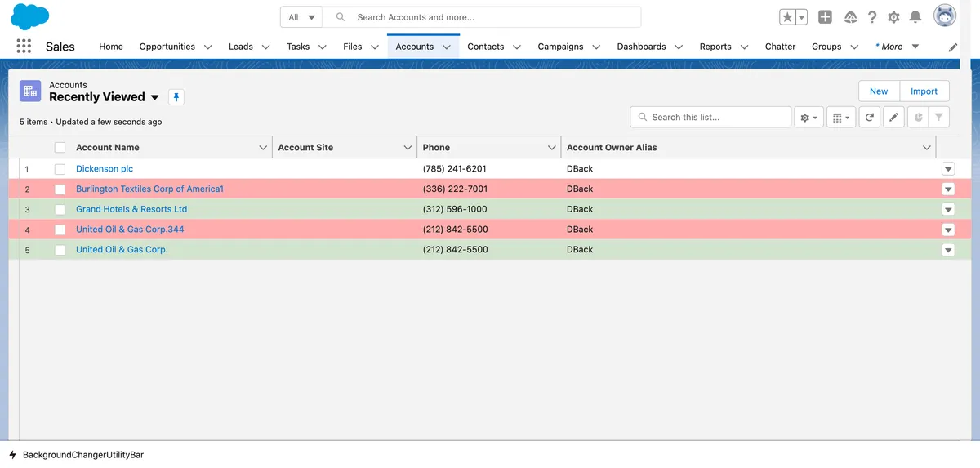The image size is (980, 468).
Task: Click phone number (336) 222-7001
Action: point(455,189)
